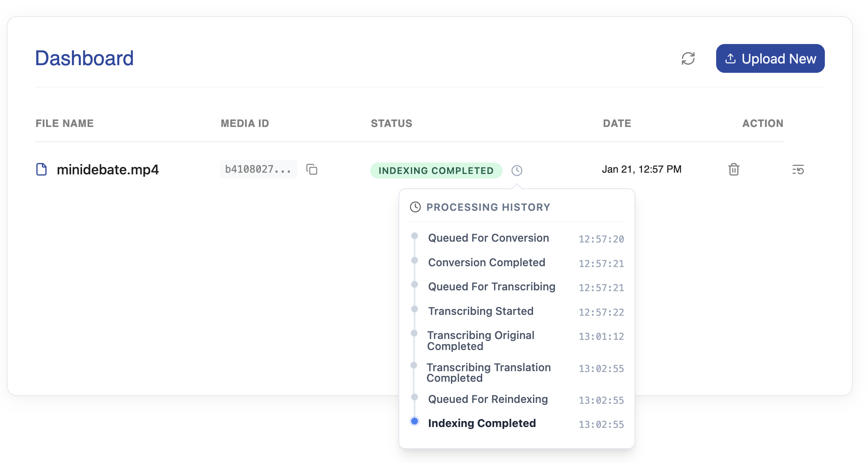Open reprocess action for minidebate.mp4
868x463 pixels.
(x=798, y=169)
